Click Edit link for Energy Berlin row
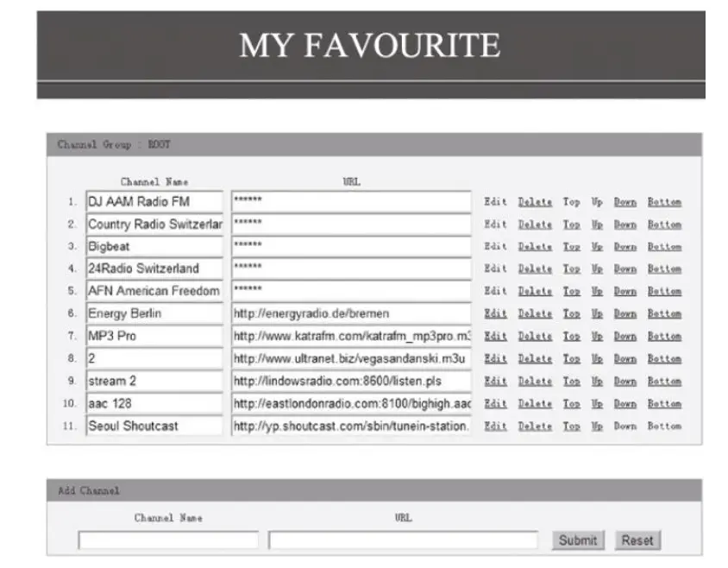Screen dimensions: 728x568 495,313
